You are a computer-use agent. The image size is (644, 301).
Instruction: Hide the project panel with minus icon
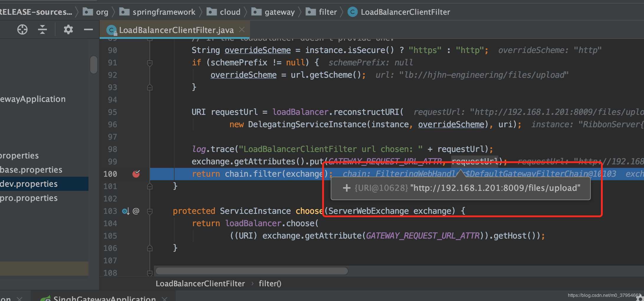pos(88,29)
